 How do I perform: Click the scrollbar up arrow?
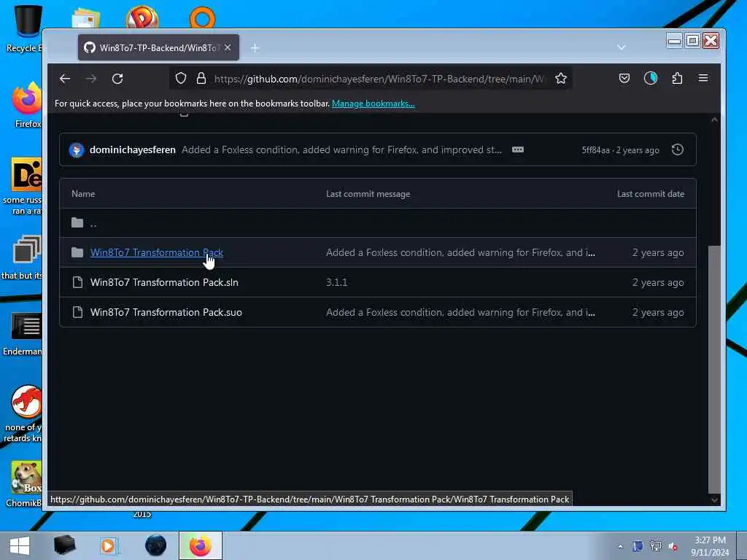click(714, 120)
